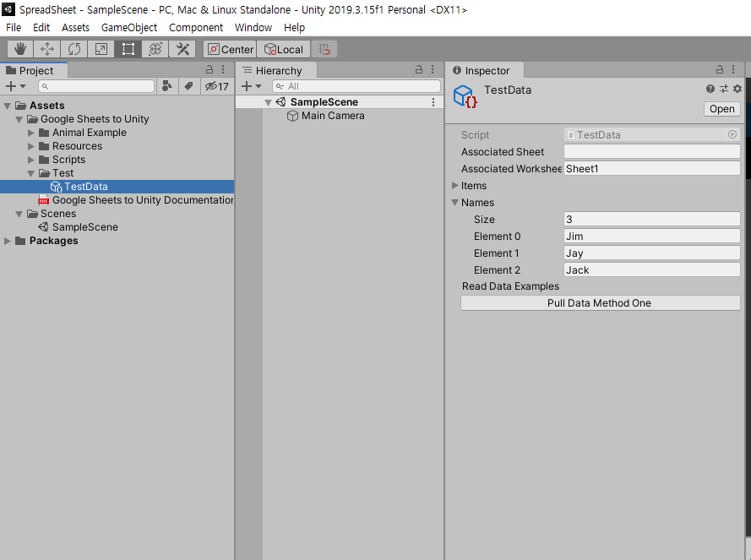This screenshot has height=560, width=751.
Task: Toggle grid snapping icon
Action: [324, 49]
